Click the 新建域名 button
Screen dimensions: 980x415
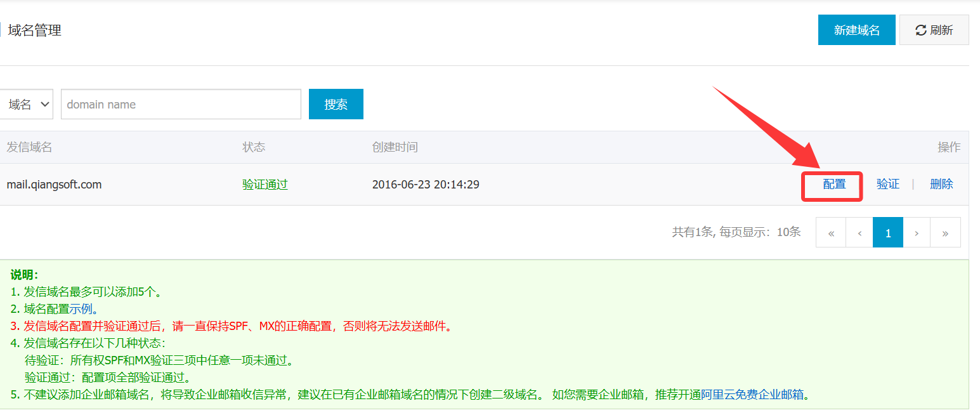coord(856,30)
